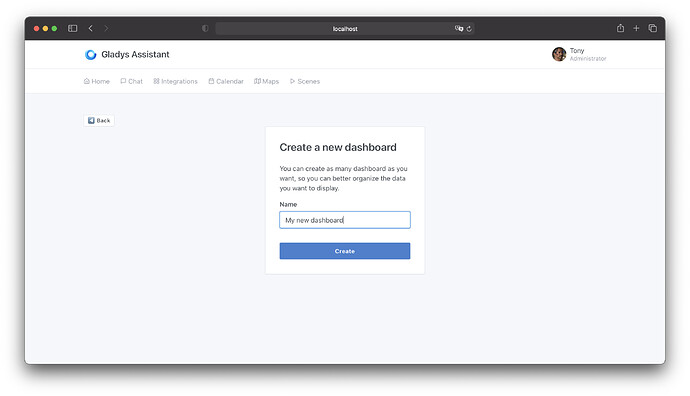
Task: Click the translate icon in address bar
Action: (x=459, y=29)
